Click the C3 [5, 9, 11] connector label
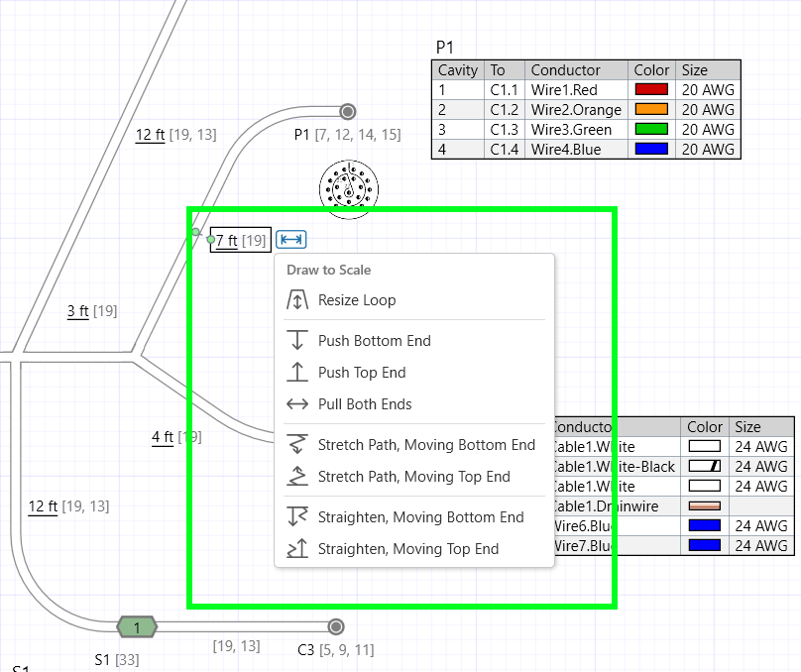801x672 pixels. click(x=336, y=650)
